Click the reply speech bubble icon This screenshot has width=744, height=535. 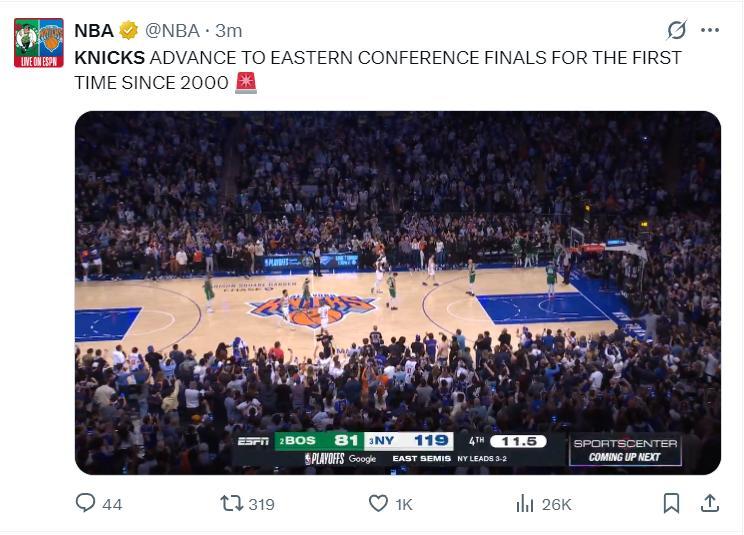[x=86, y=504]
